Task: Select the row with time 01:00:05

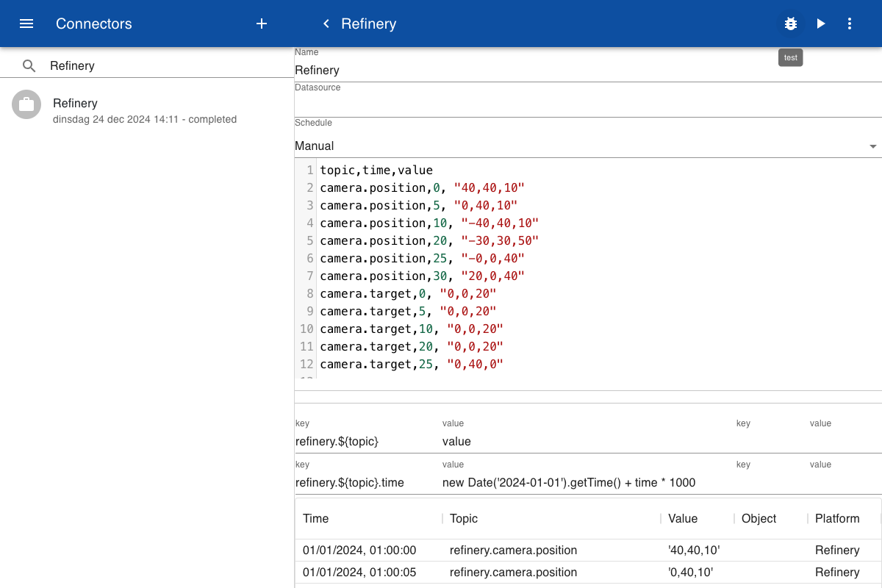Action: tap(588, 572)
